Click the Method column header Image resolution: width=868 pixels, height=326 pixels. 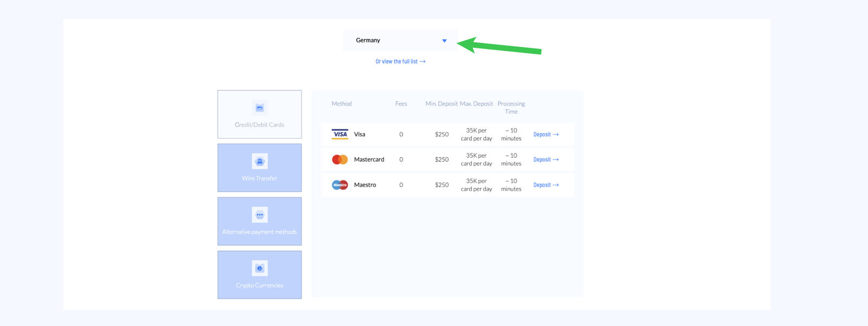pyautogui.click(x=342, y=104)
